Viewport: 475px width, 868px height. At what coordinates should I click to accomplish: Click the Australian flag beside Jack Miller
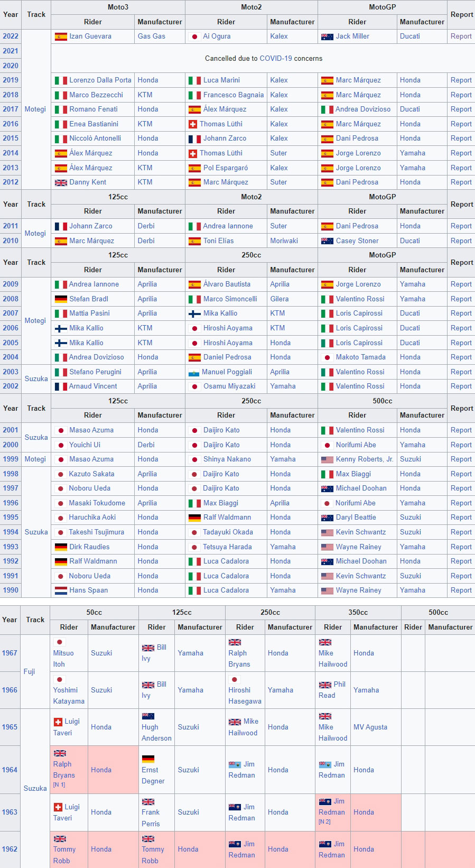[x=327, y=36]
